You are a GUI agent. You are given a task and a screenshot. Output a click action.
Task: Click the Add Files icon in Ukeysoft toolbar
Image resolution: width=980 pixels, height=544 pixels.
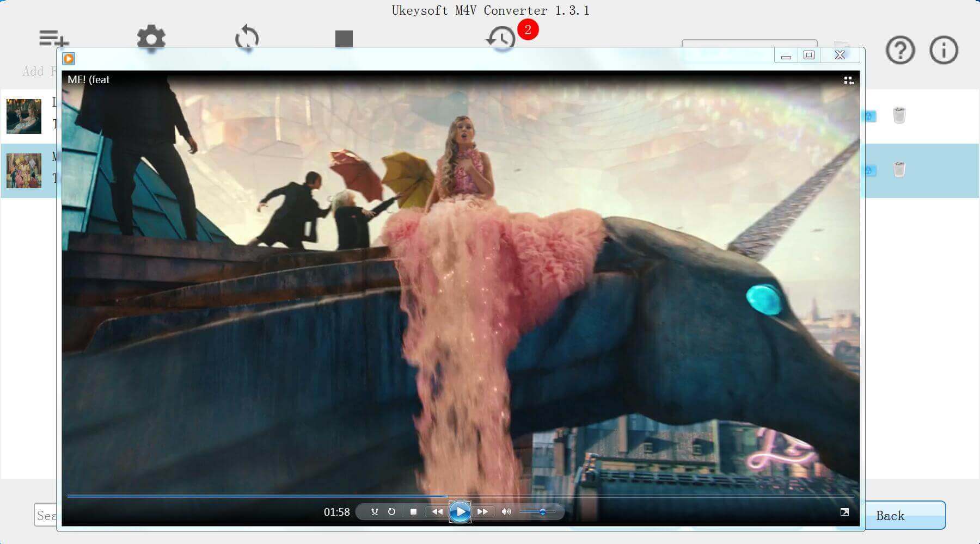coord(54,39)
